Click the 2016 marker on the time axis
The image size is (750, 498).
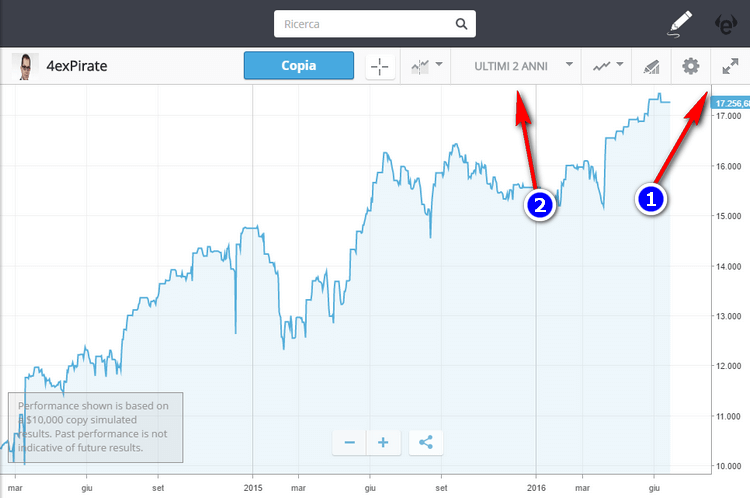[x=536, y=489]
